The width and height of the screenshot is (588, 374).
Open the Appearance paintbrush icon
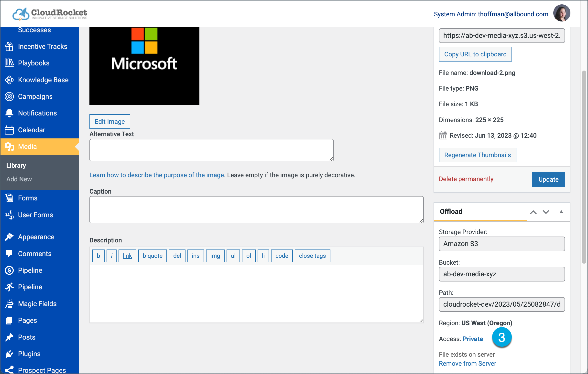click(x=9, y=237)
